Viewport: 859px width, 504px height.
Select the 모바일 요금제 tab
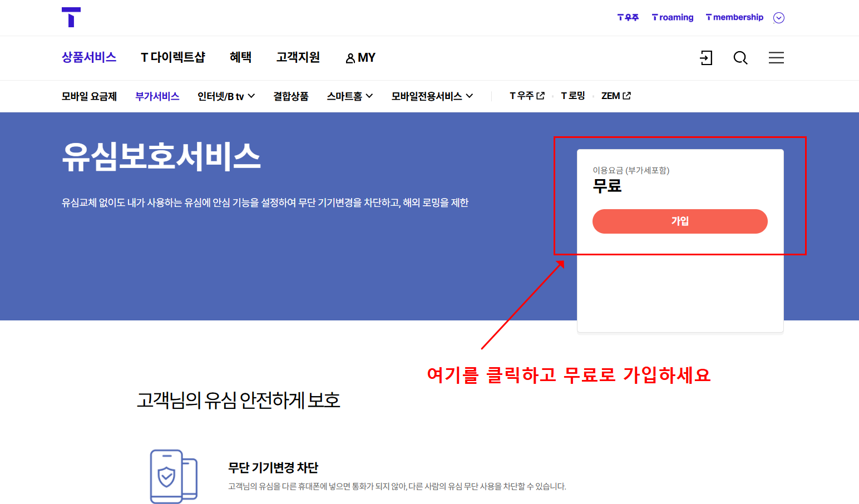[x=89, y=96]
